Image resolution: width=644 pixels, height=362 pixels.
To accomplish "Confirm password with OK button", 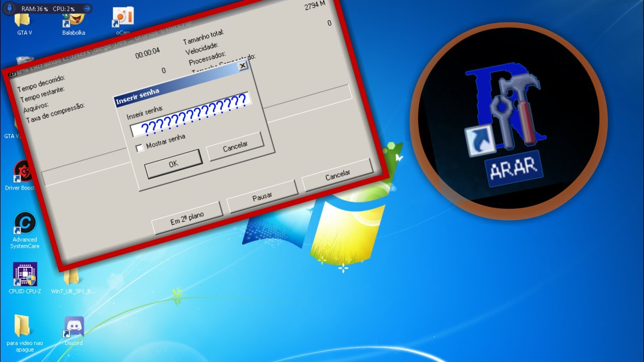I will coord(173,164).
